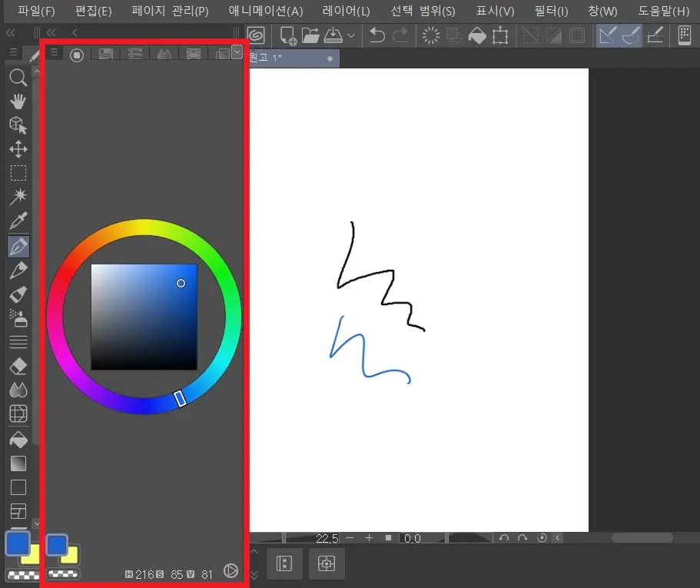Click the blue main color swatch in color wheel panel
The width and height of the screenshot is (700, 588).
pos(56,545)
